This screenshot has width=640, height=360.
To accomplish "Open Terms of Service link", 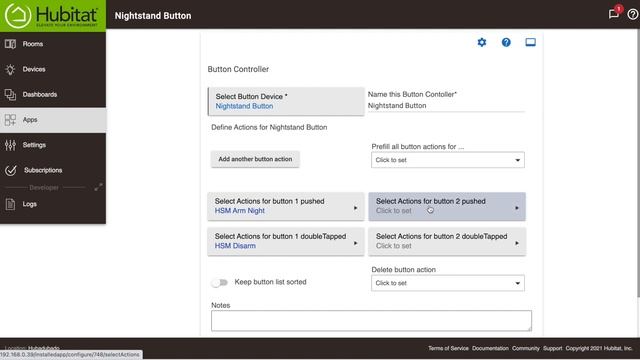I will [448, 348].
